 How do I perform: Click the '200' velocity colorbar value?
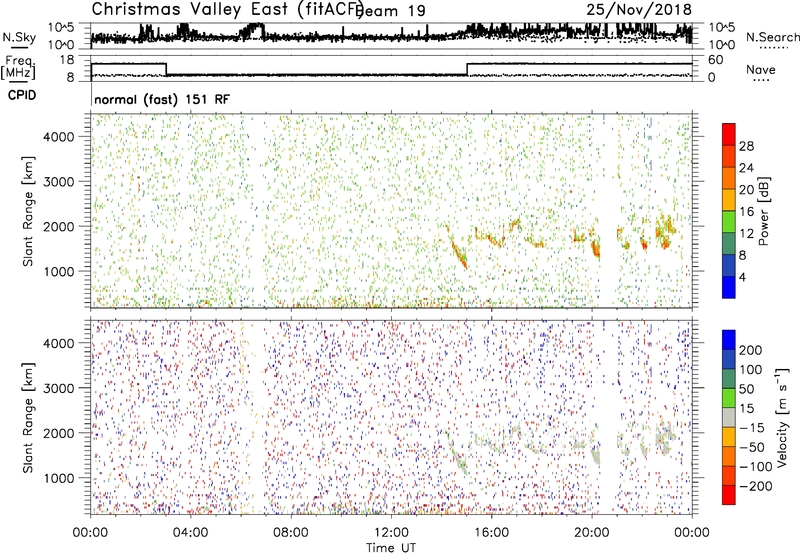click(x=751, y=350)
